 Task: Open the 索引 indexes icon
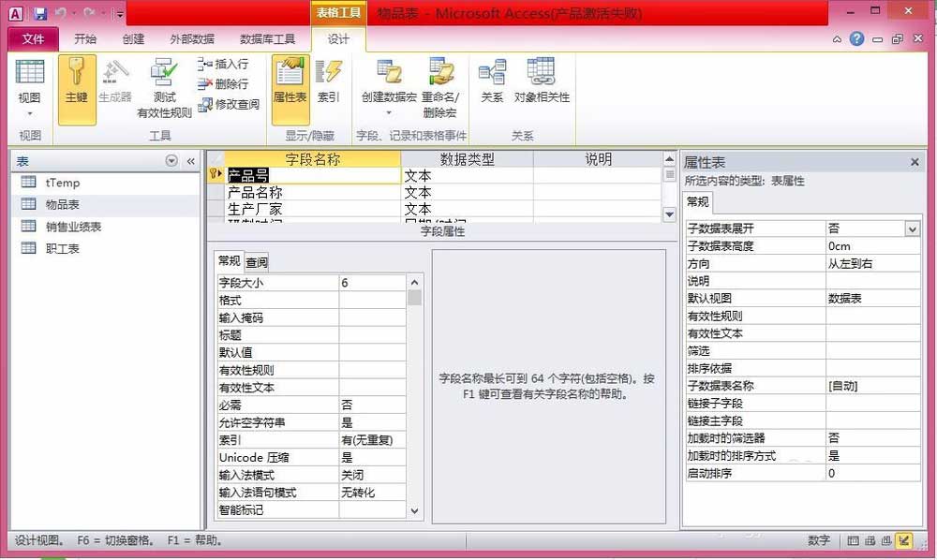tap(328, 81)
